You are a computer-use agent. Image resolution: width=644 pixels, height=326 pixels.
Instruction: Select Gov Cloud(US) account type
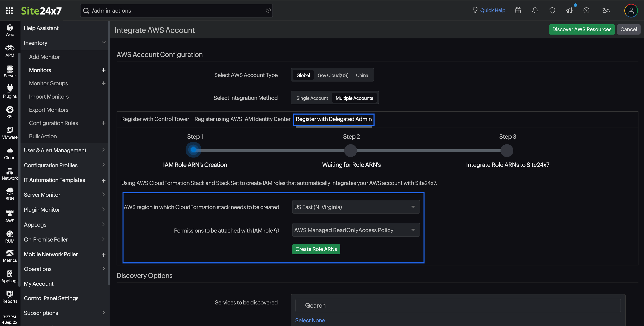click(333, 75)
